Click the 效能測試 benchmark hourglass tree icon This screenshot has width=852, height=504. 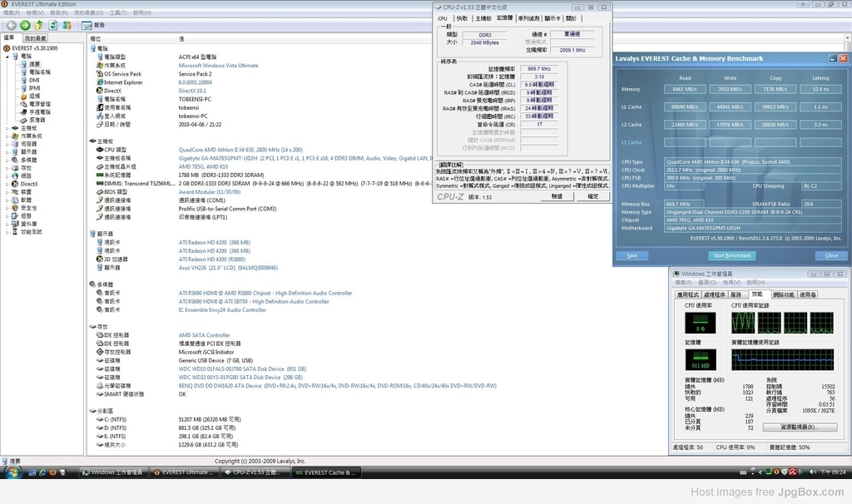tap(15, 231)
